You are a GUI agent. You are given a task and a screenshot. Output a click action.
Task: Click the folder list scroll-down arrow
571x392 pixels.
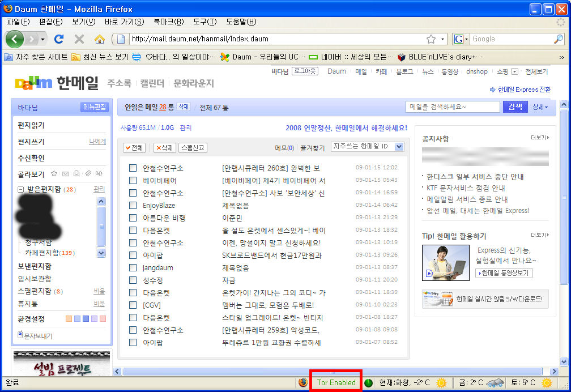click(101, 253)
